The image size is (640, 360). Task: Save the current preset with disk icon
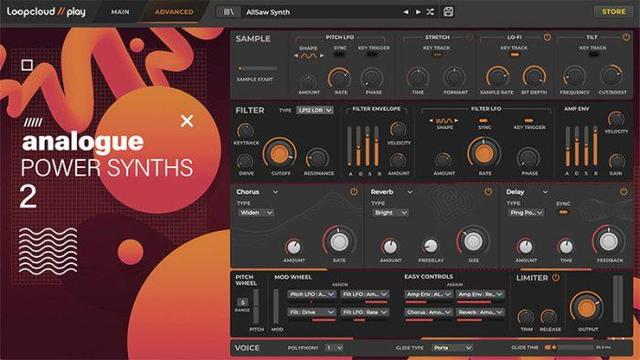pyautogui.click(x=448, y=12)
